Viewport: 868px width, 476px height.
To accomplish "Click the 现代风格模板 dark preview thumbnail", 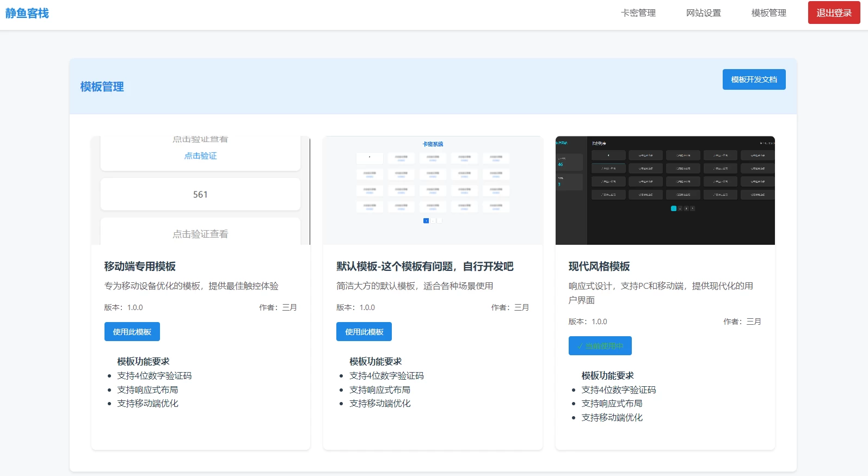I will tap(664, 190).
